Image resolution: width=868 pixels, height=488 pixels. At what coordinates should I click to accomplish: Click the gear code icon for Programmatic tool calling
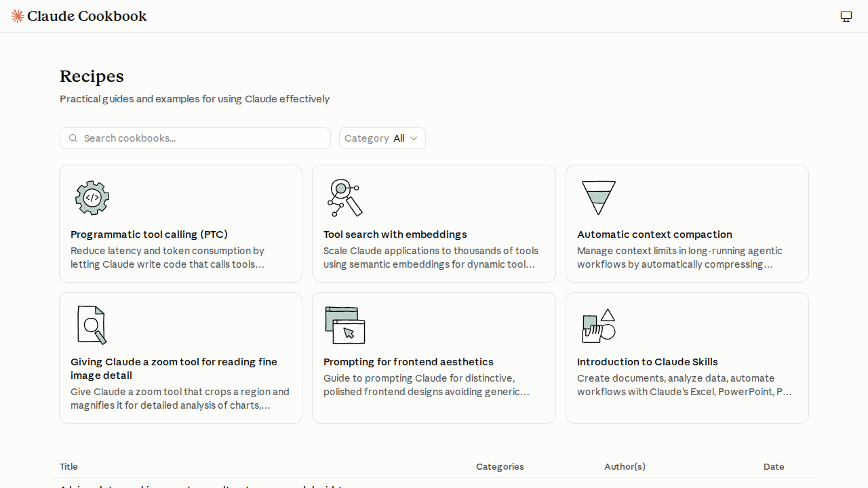click(92, 198)
